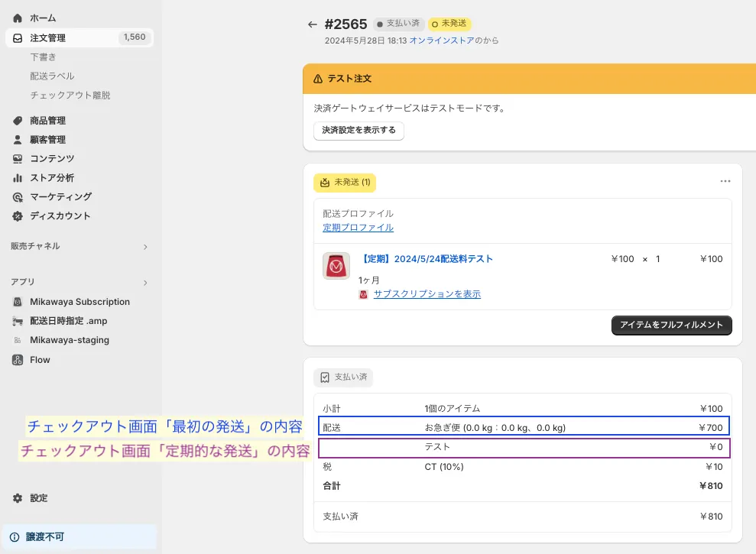Click the back arrow beside order #2565
756x554 pixels.
(x=312, y=24)
